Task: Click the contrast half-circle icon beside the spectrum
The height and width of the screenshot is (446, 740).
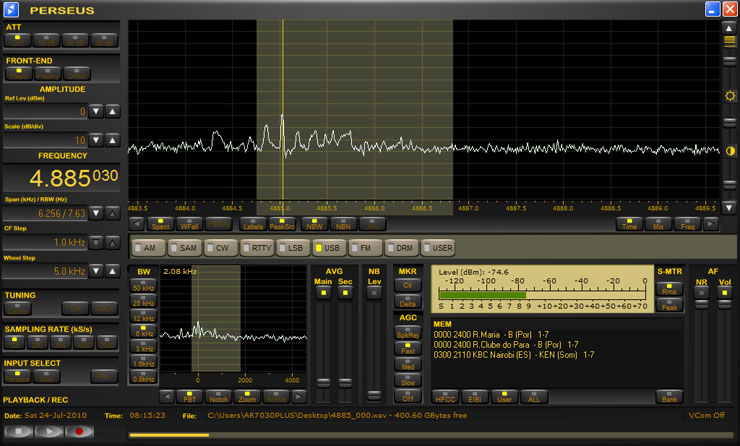Action: [x=730, y=151]
